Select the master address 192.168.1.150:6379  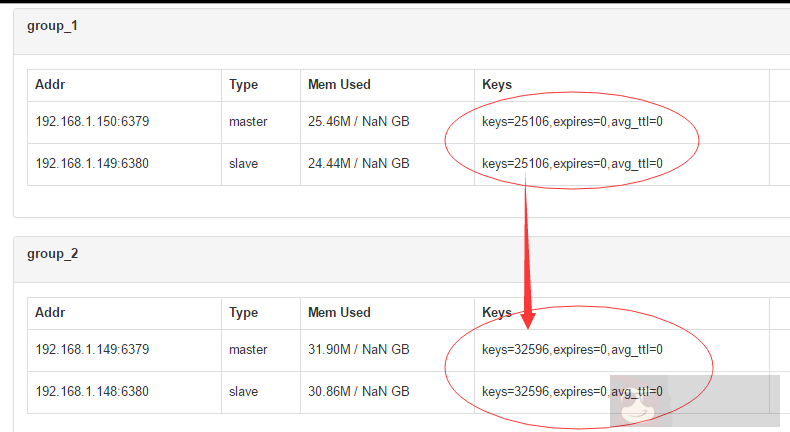click(x=92, y=122)
